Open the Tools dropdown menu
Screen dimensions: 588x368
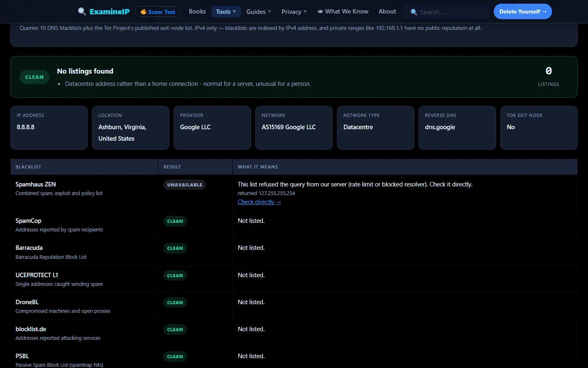[x=226, y=11]
